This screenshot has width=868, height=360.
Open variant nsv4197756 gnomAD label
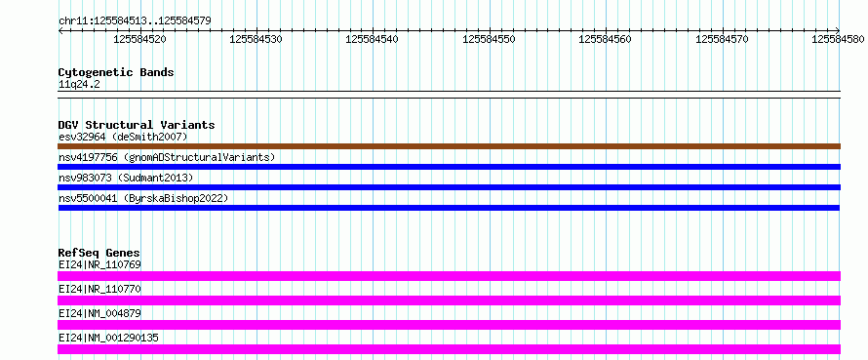[x=167, y=157]
